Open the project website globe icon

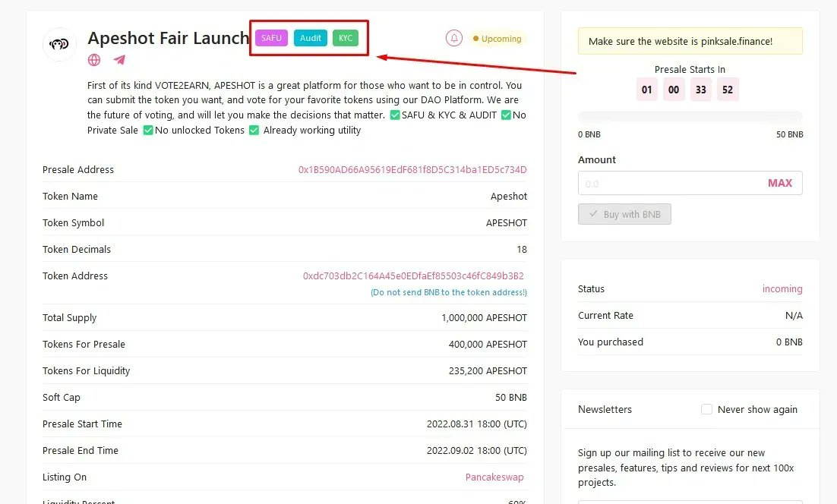[x=94, y=60]
